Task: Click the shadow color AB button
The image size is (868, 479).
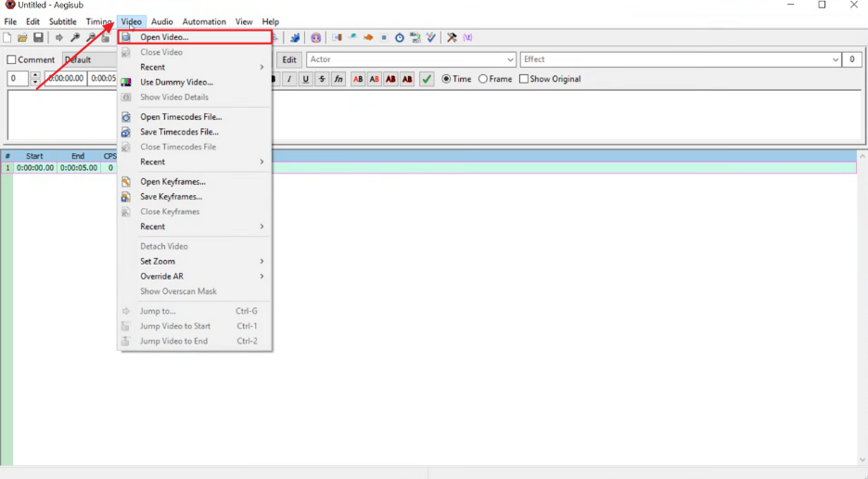Action: (x=407, y=79)
